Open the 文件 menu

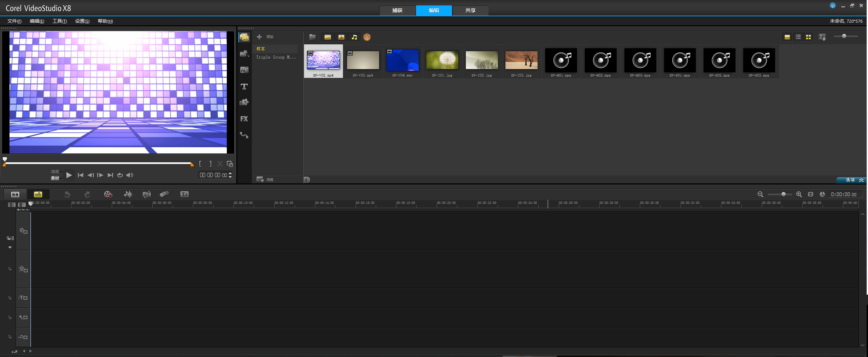click(15, 21)
